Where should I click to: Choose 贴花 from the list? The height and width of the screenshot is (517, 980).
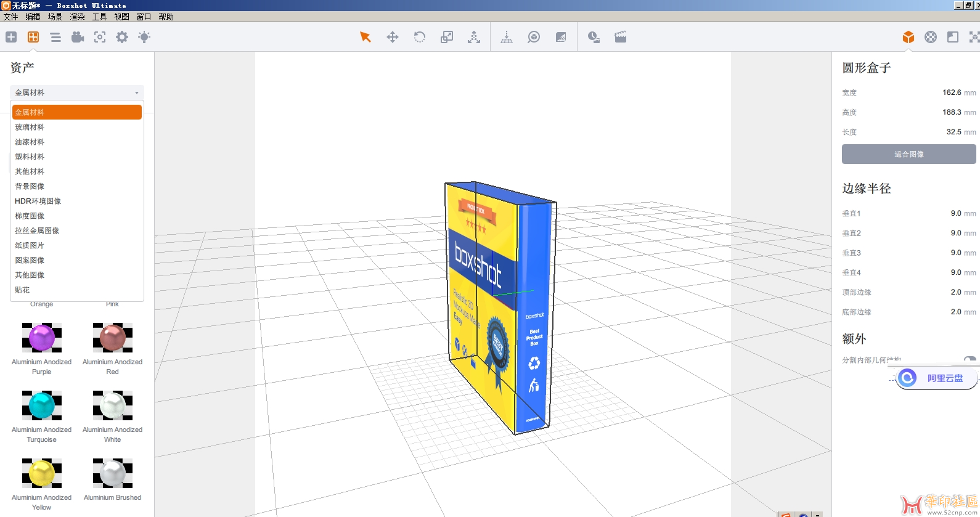[77, 290]
